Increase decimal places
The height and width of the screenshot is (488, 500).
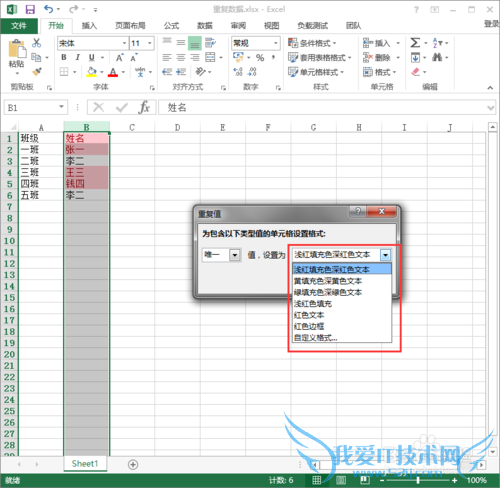coord(238,72)
